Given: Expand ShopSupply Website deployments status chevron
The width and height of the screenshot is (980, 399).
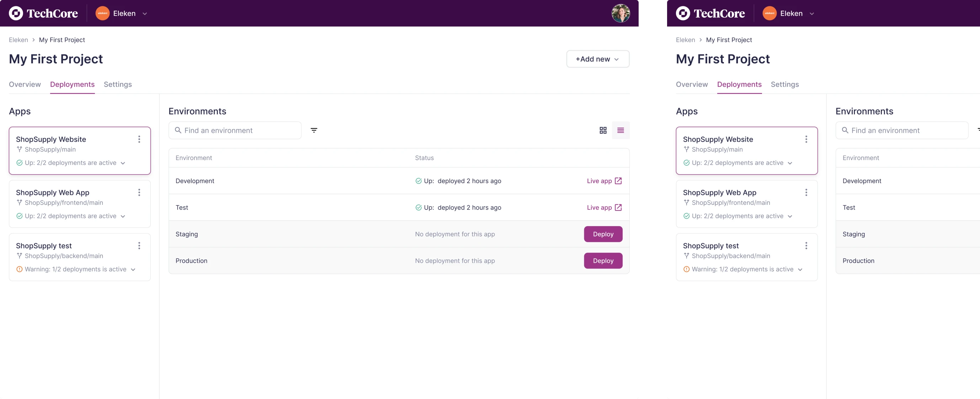Looking at the screenshot, I should [123, 163].
